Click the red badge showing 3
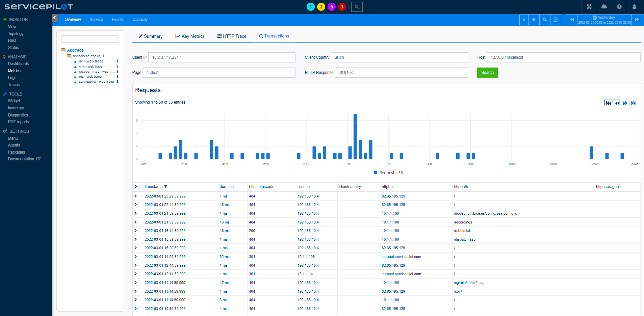Viewport: 644px width, 316px height. [342, 7]
